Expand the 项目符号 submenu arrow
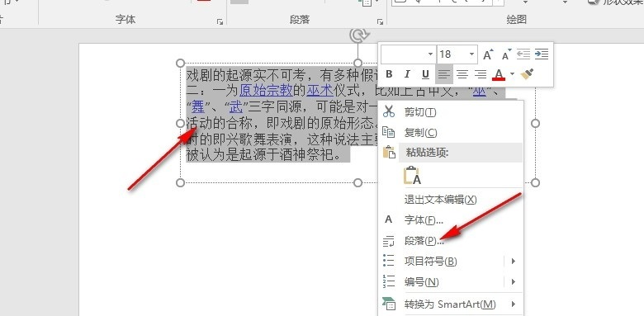This screenshot has height=316, width=644. pyautogui.click(x=514, y=261)
